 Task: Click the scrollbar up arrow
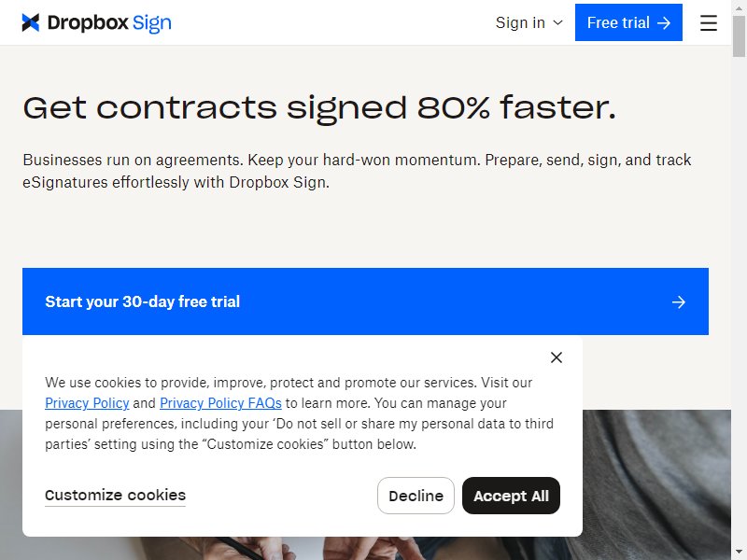point(739,8)
